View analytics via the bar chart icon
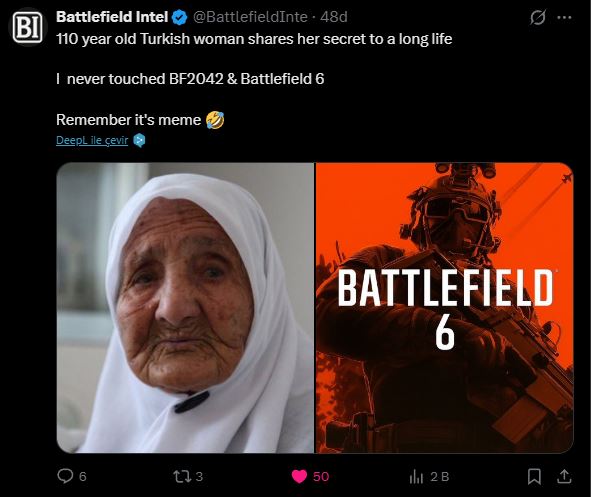 click(x=416, y=477)
